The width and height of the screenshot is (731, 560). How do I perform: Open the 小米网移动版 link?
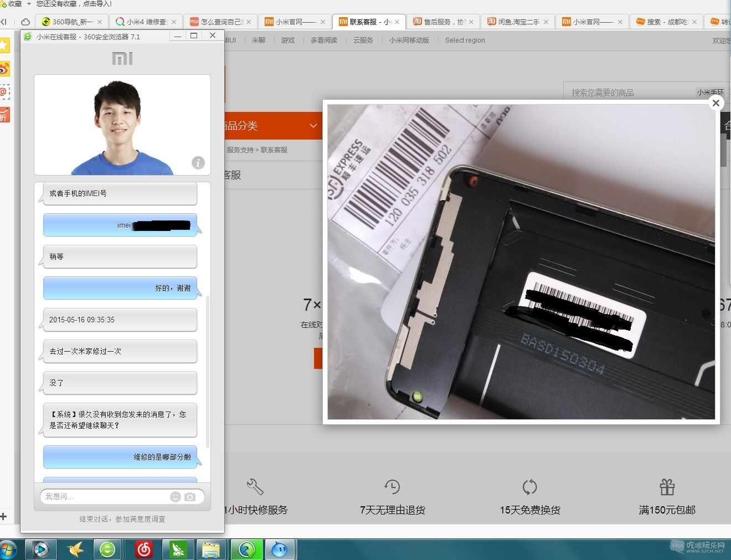409,40
